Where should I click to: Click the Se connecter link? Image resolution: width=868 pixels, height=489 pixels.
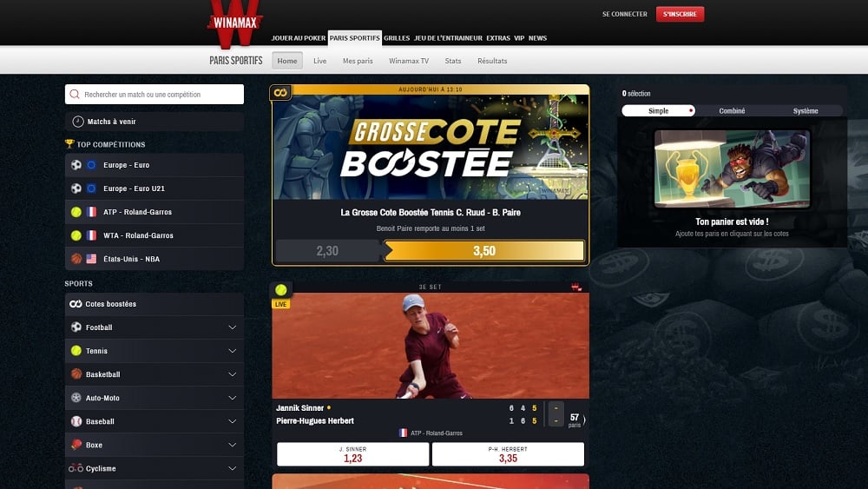point(625,14)
